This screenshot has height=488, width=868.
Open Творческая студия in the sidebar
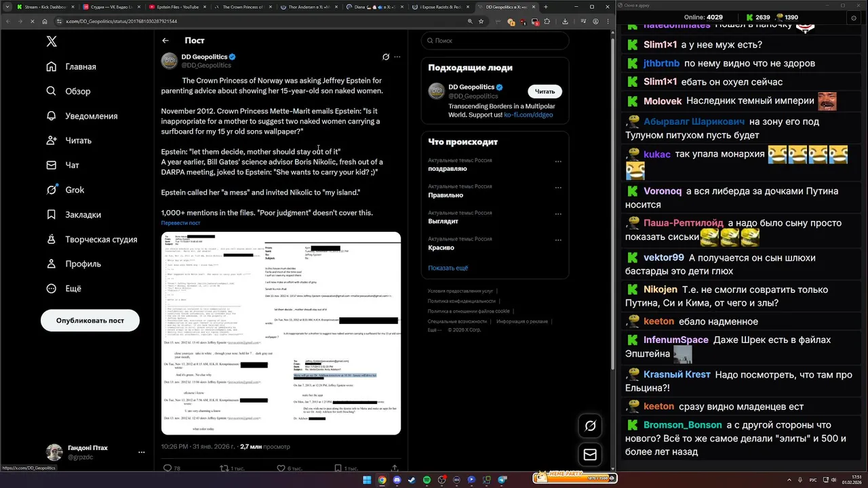click(92, 239)
